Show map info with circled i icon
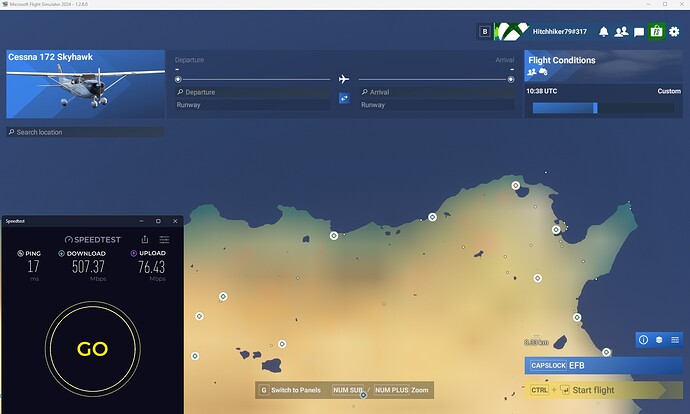The height and width of the screenshot is (414, 690). [x=643, y=340]
